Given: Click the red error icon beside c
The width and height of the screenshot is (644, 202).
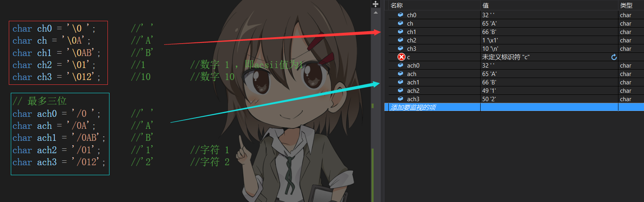Looking at the screenshot, I should pyautogui.click(x=402, y=57).
